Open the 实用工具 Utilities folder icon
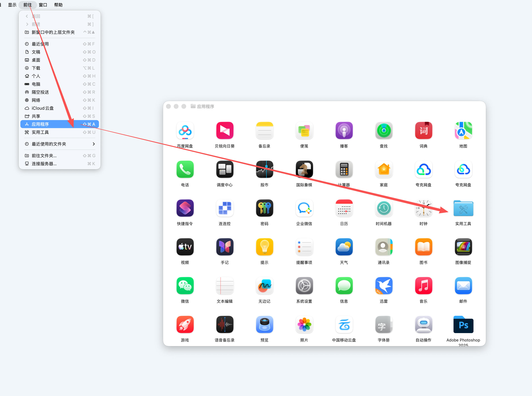The image size is (532, 396). click(463, 208)
